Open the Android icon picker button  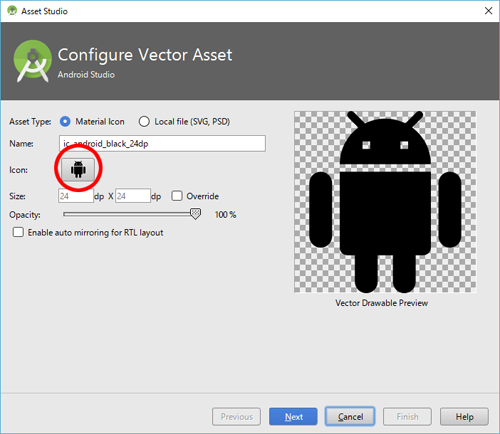(78, 170)
